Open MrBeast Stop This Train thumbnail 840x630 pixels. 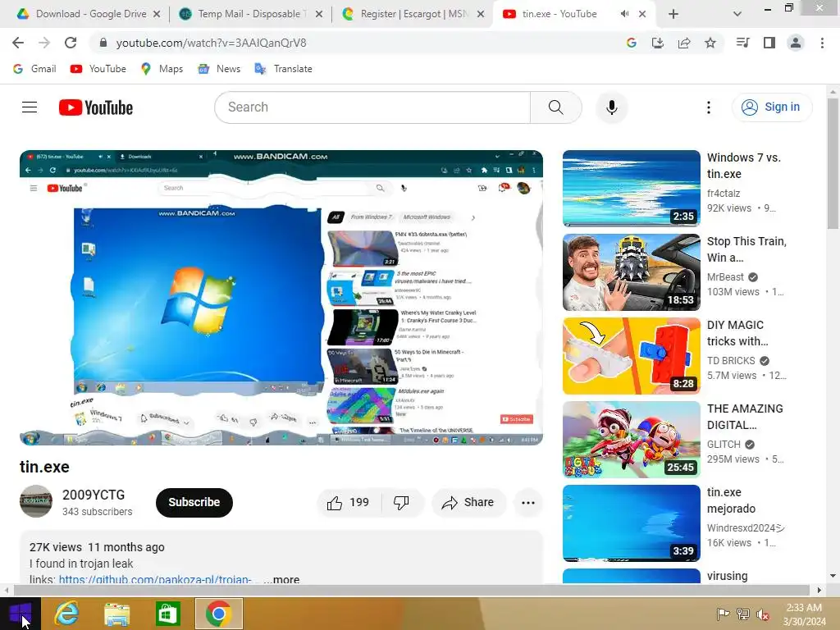[631, 272]
